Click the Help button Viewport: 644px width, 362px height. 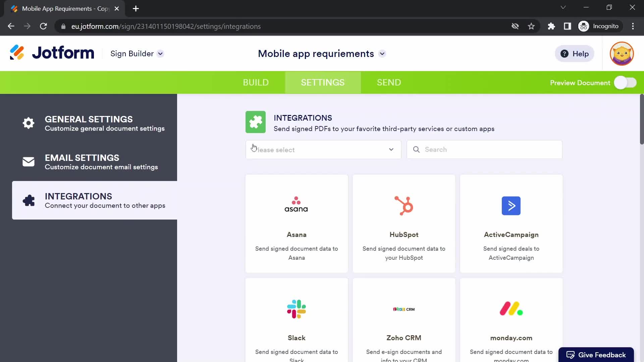pyautogui.click(x=575, y=54)
